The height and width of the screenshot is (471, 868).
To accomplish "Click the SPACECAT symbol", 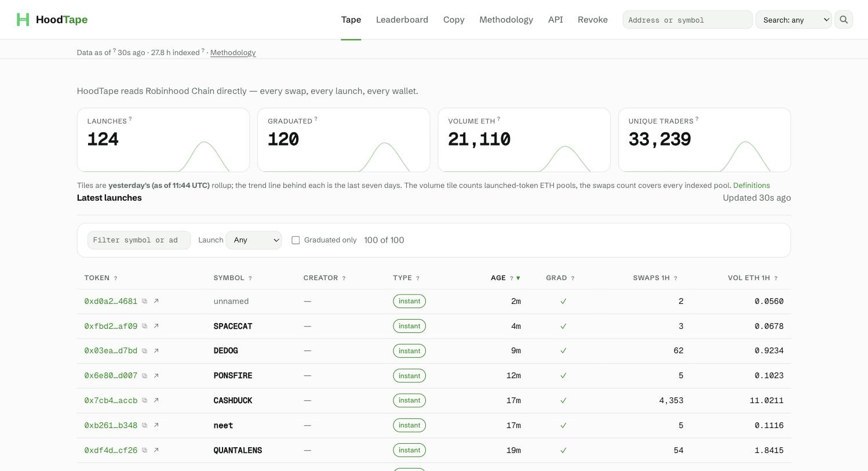I will tap(233, 327).
